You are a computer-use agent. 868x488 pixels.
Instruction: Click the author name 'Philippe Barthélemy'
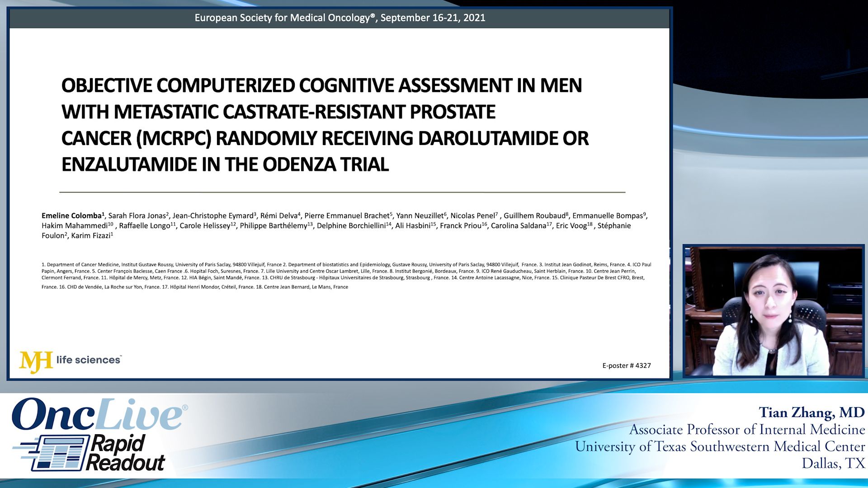pos(274,225)
